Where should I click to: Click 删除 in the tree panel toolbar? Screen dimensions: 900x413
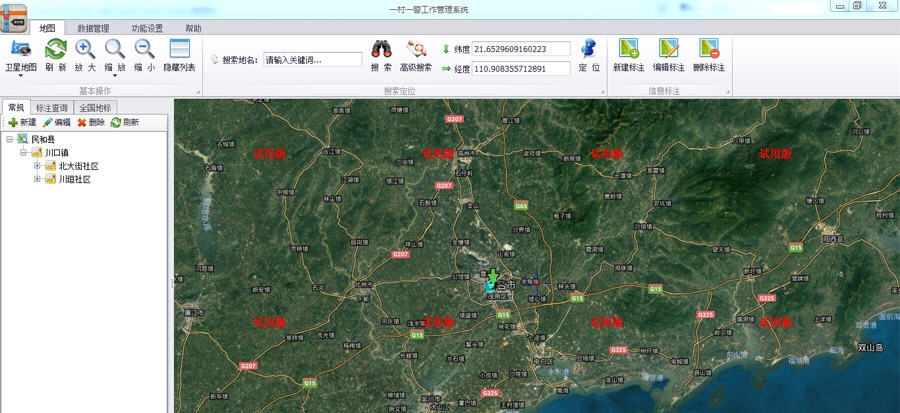click(x=90, y=122)
